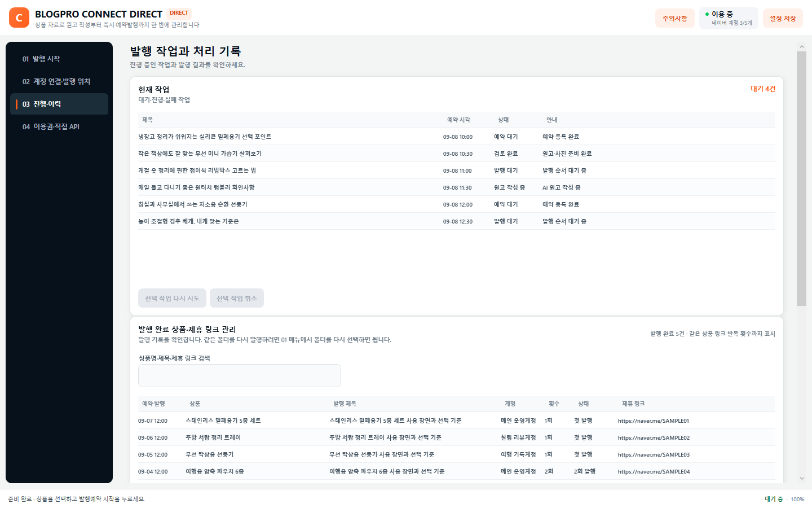Click the 검토 완료 status cell
Image resolution: width=812 pixels, height=508 pixels.
pyautogui.click(x=506, y=154)
